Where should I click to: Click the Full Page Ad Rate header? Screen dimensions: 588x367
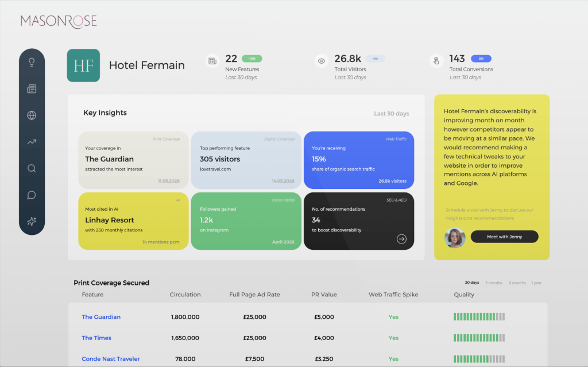[254, 295]
